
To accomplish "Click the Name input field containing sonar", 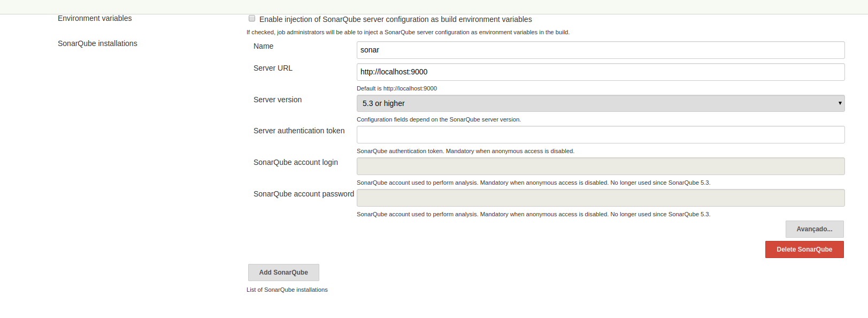I will pos(601,50).
